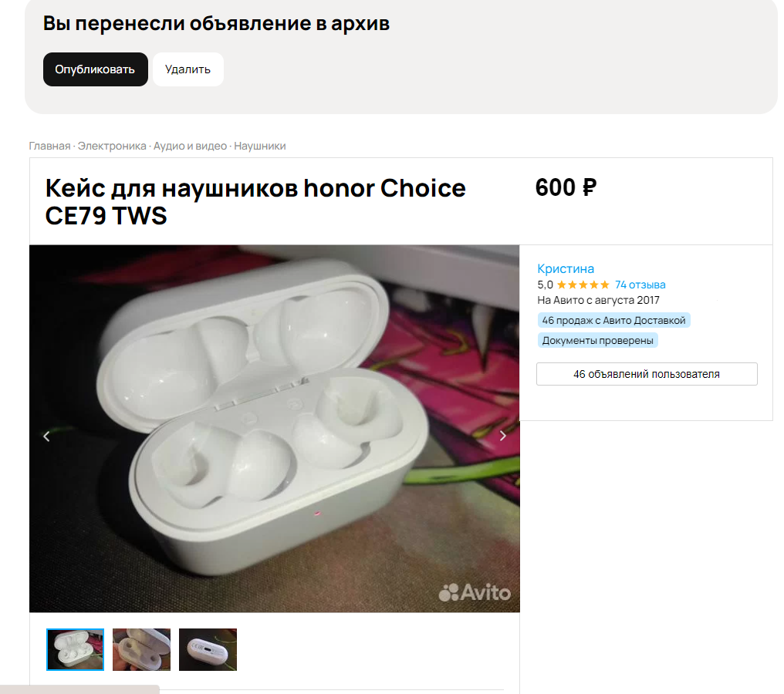Show 46 объявлений пользователя

[x=647, y=374]
